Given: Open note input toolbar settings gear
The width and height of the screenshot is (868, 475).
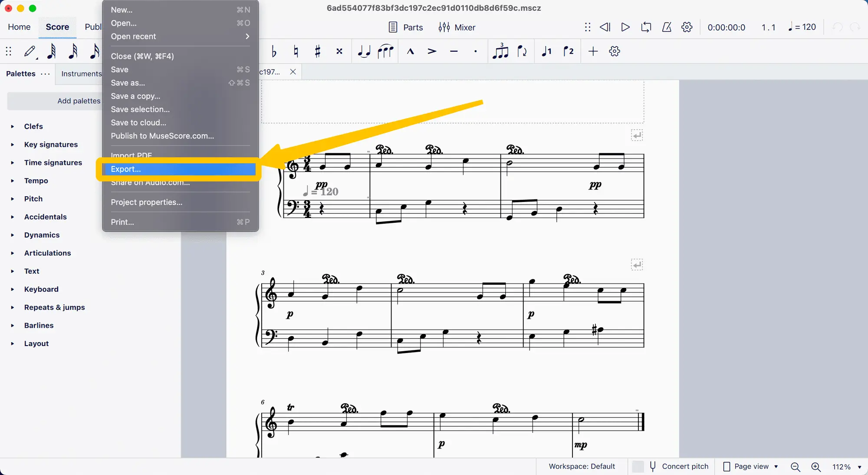Looking at the screenshot, I should pos(615,51).
